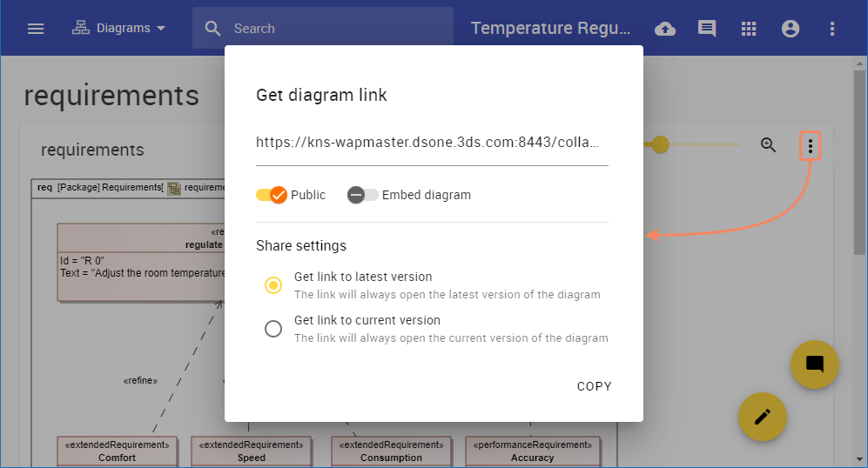Click the zoom in magnifier icon

click(x=768, y=145)
